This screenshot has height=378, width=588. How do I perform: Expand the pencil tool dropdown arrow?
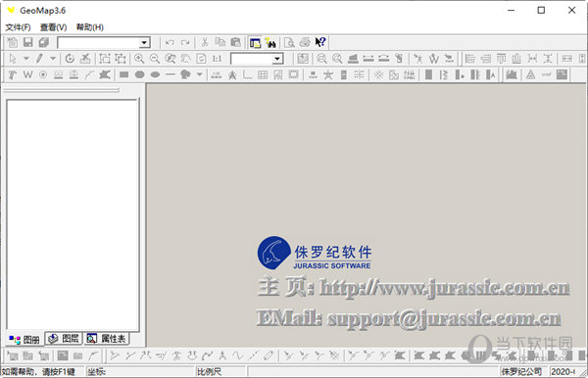53,59
